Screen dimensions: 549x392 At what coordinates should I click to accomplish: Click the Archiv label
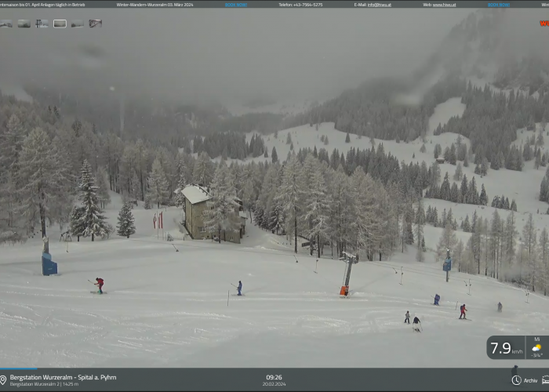point(530,380)
